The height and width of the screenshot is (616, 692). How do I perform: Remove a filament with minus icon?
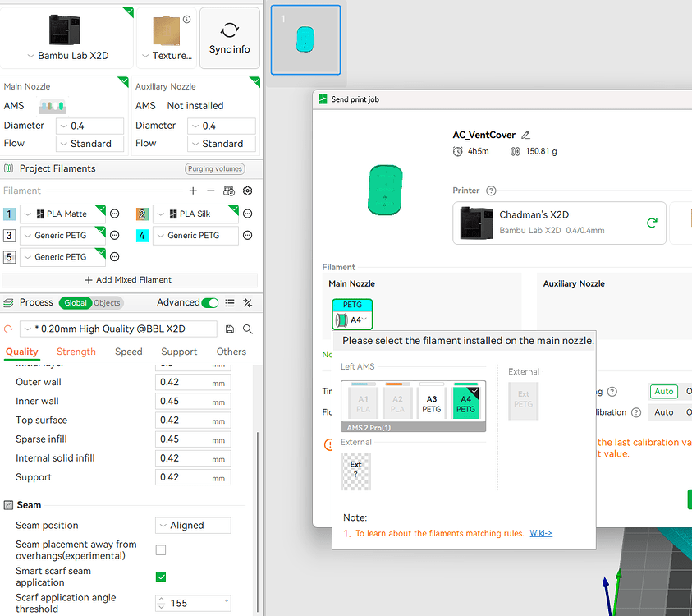(x=210, y=191)
